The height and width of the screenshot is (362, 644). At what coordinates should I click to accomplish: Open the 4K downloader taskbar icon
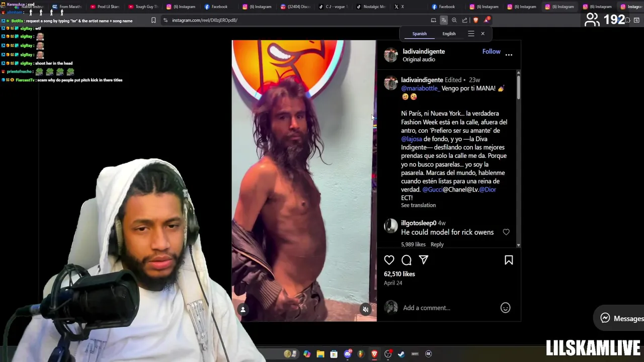click(428, 354)
